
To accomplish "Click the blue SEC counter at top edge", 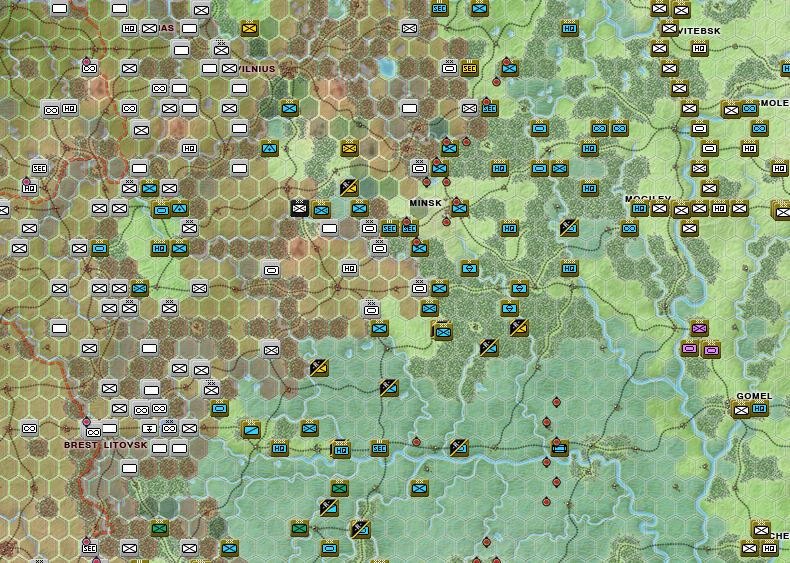I will pos(440,9).
